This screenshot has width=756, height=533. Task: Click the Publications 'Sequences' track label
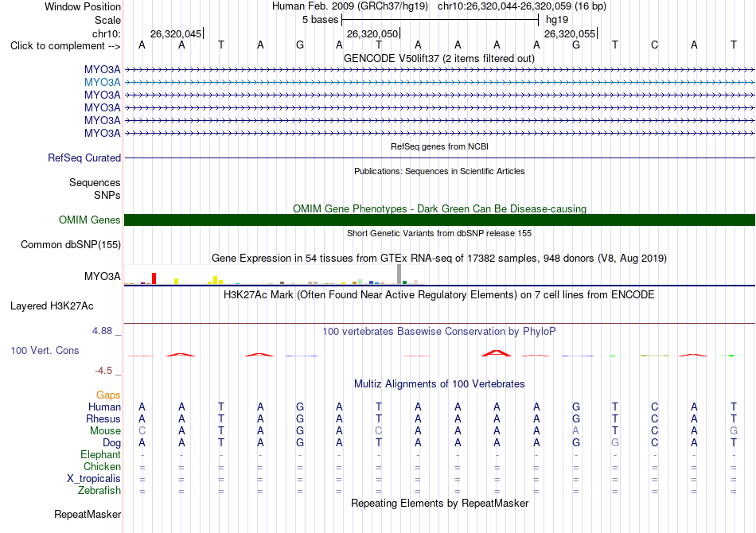pyautogui.click(x=95, y=183)
